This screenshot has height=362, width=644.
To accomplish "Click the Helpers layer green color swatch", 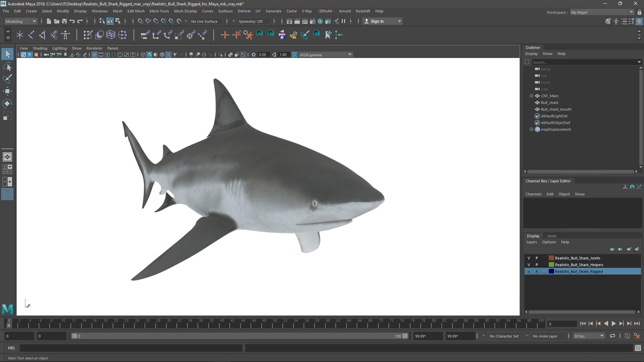I will 551,265.
